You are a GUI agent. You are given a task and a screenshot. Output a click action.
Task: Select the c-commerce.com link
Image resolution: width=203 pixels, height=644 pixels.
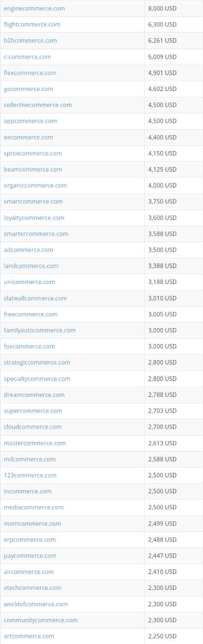(27, 57)
